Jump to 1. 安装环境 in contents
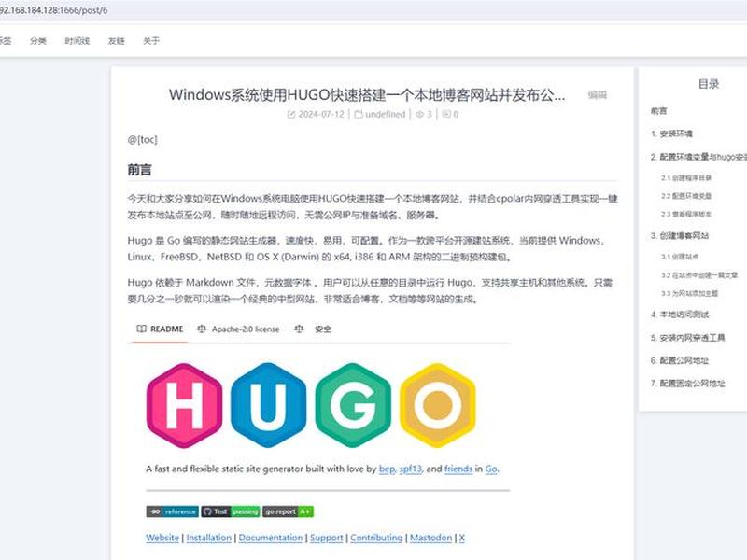The image size is (747, 560). (671, 133)
